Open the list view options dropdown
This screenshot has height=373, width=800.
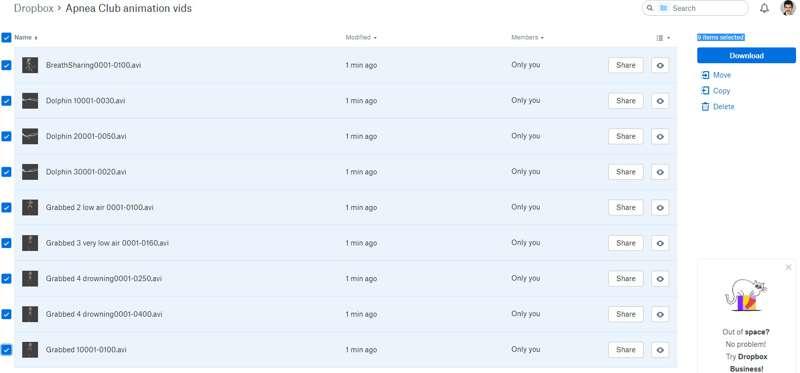[x=663, y=38]
